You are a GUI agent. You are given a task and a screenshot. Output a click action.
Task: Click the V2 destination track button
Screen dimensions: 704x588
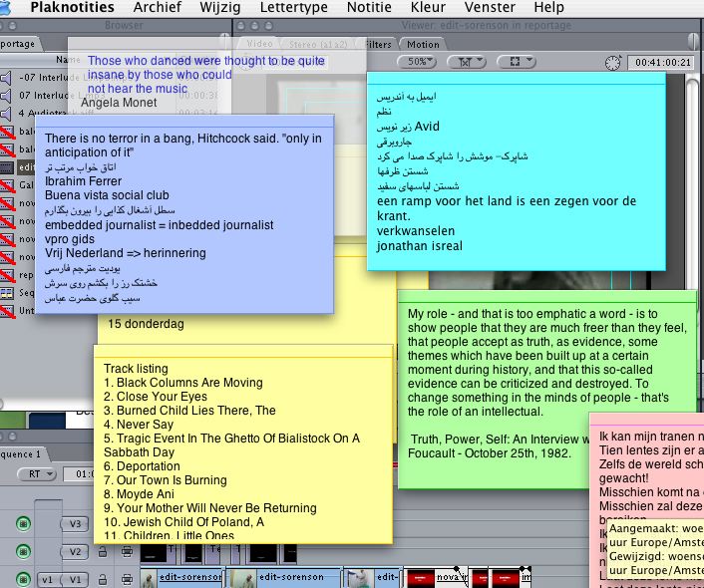[x=75, y=552]
